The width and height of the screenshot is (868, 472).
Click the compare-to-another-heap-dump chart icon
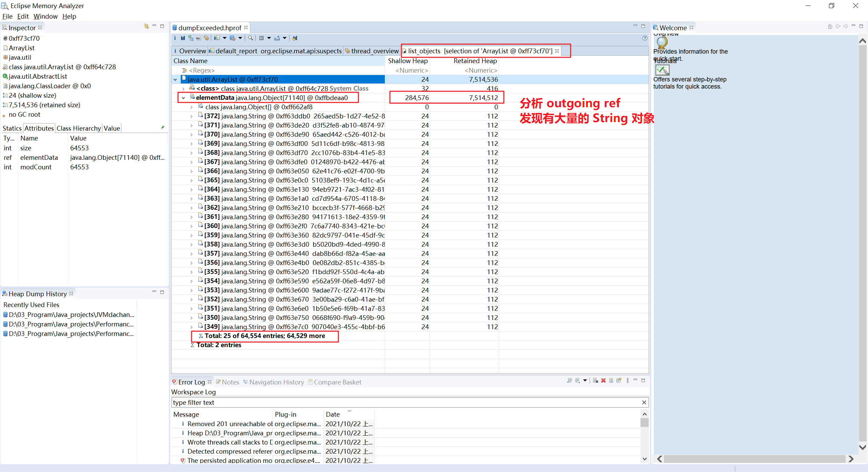(x=295, y=38)
